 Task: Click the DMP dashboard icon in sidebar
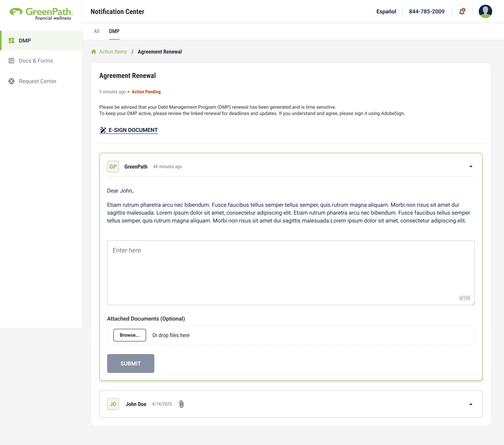[11, 41]
